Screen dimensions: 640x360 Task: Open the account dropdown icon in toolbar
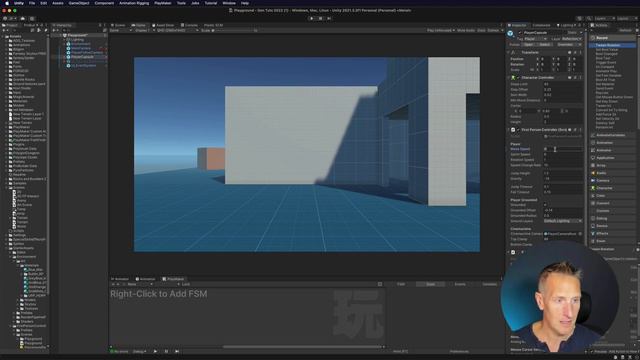click(x=11, y=18)
